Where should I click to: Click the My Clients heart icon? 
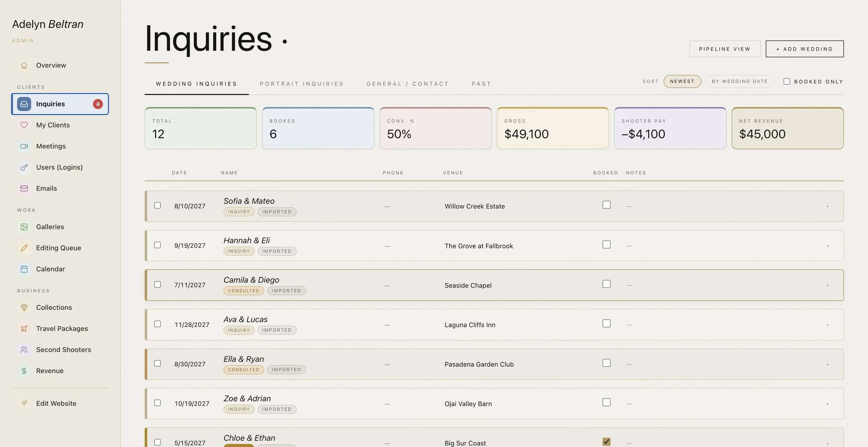pyautogui.click(x=24, y=125)
